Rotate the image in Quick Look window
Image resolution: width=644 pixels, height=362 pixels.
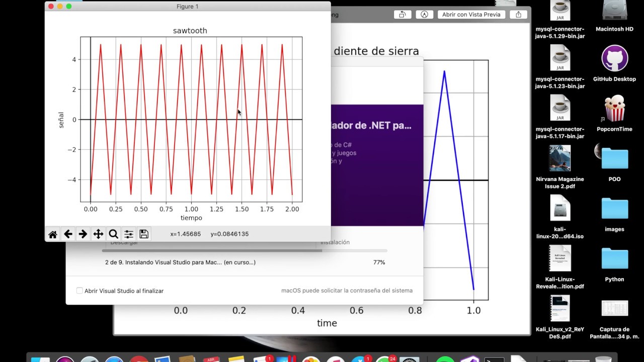coord(402,15)
